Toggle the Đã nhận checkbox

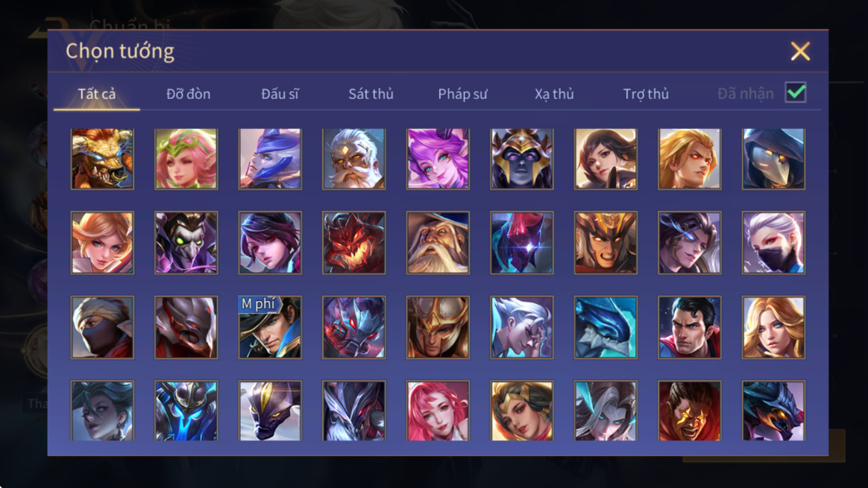(x=796, y=92)
